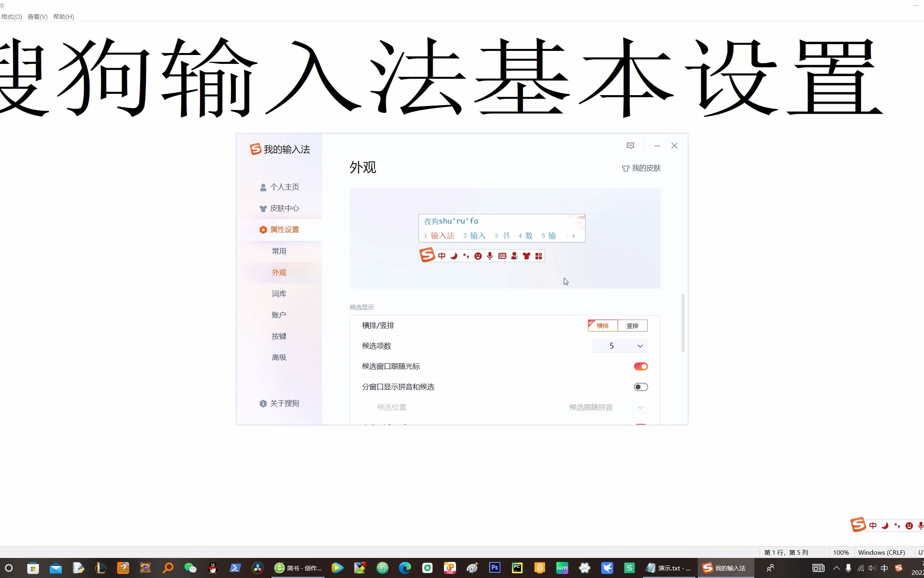The image size is (924, 578).
Task: Click the Sogou S logo in 我的输入法 title
Action: pyautogui.click(x=255, y=149)
